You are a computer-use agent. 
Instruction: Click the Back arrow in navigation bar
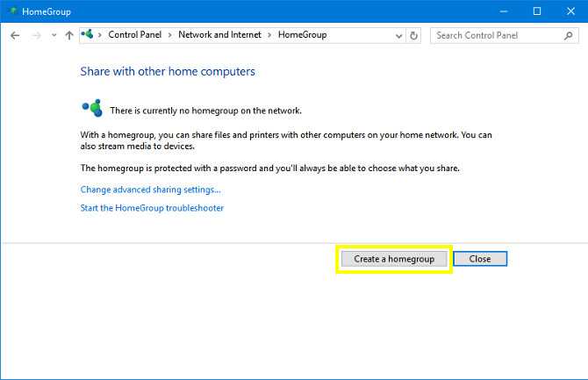click(15, 36)
